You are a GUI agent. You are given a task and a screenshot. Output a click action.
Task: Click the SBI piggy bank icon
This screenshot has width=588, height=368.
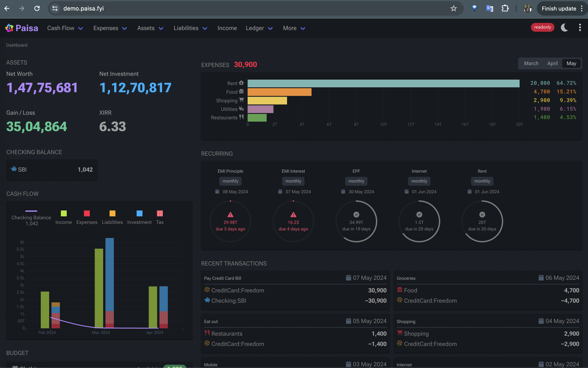pyautogui.click(x=14, y=169)
